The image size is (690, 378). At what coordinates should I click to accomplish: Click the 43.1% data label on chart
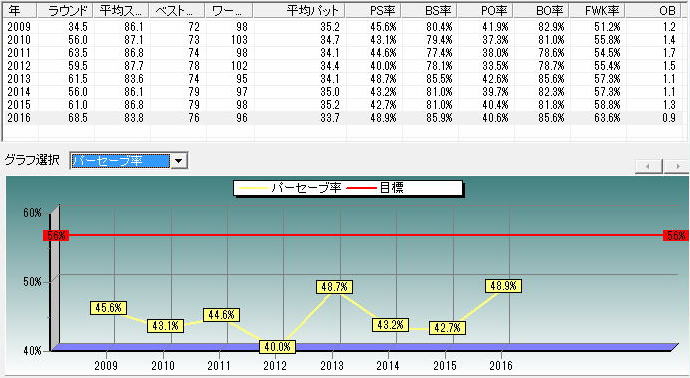click(165, 326)
